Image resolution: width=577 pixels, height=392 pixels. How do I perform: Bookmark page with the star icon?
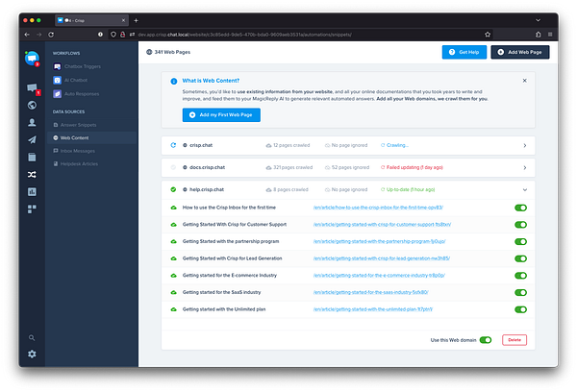[x=488, y=35]
